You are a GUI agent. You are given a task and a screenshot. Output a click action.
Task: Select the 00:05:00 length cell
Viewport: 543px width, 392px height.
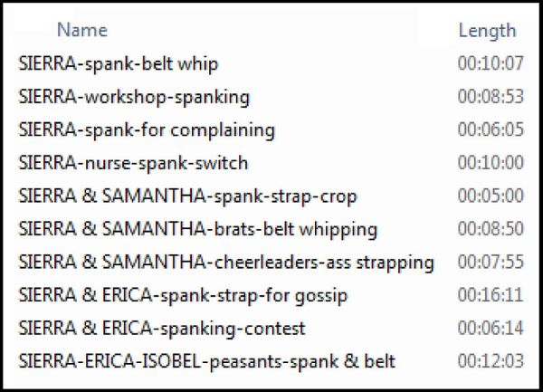click(x=491, y=196)
